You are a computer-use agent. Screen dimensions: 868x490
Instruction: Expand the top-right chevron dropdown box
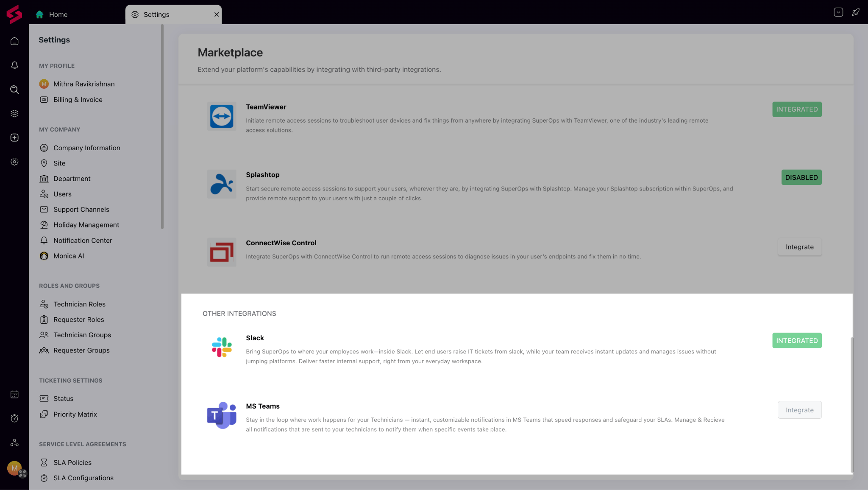pos(838,12)
